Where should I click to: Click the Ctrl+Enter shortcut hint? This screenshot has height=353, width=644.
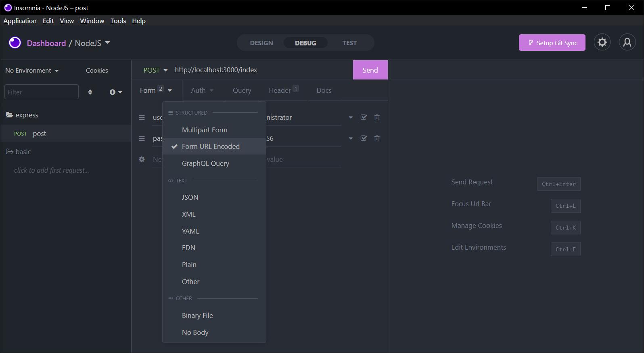[559, 184]
